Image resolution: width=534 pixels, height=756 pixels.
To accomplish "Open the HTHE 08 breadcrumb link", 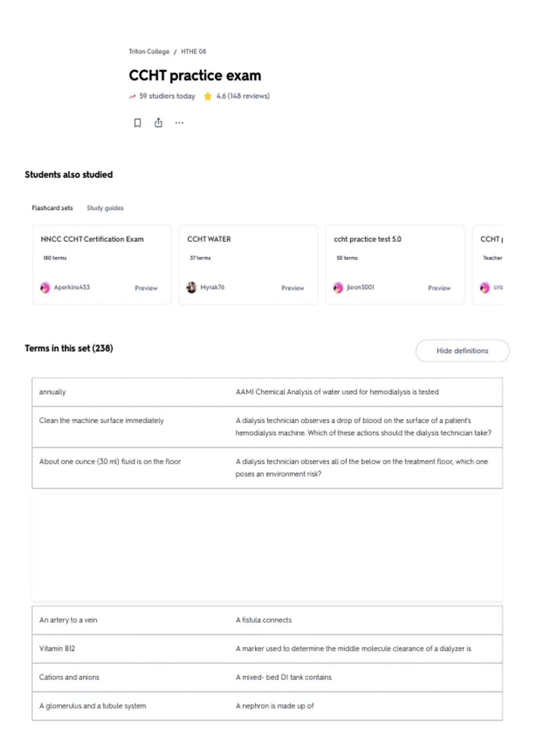I will tap(194, 52).
